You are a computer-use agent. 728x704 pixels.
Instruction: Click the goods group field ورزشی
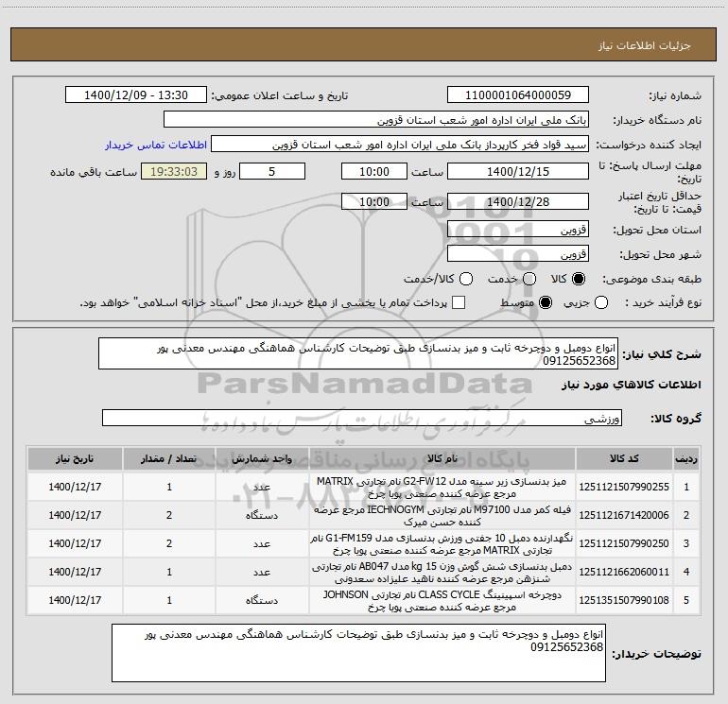pyautogui.click(x=362, y=418)
